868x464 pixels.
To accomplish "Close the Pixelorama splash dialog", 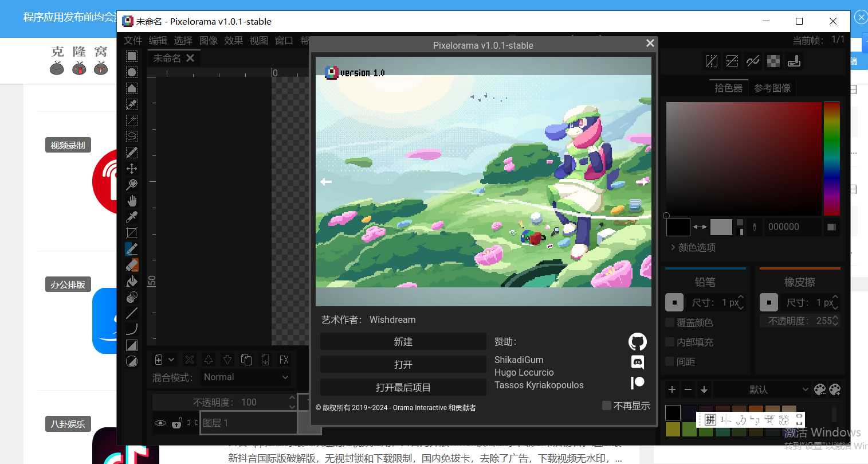I will point(650,43).
